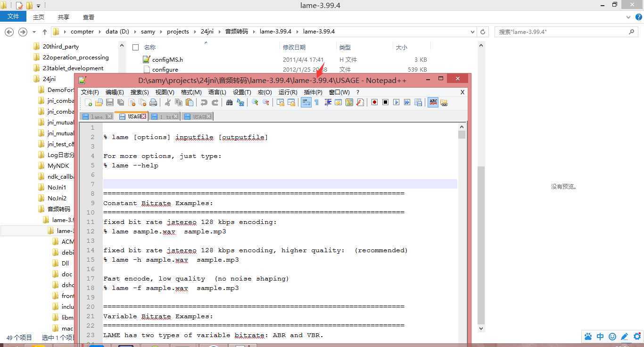Cut selection with the scissors icon

click(167, 102)
